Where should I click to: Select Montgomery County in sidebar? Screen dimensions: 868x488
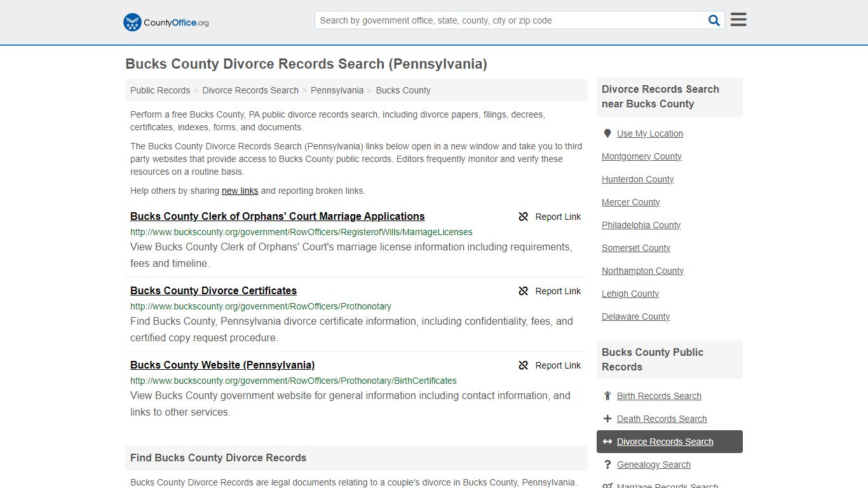642,156
